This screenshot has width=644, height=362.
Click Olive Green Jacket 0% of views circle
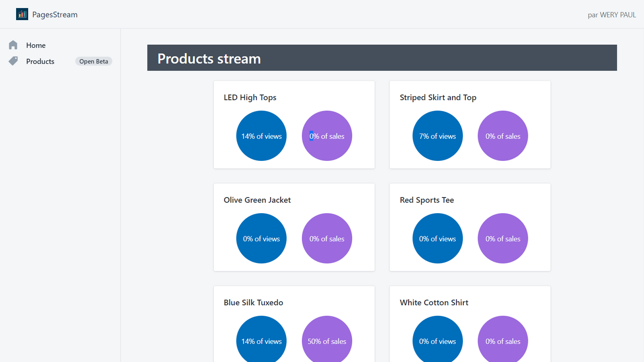click(262, 238)
